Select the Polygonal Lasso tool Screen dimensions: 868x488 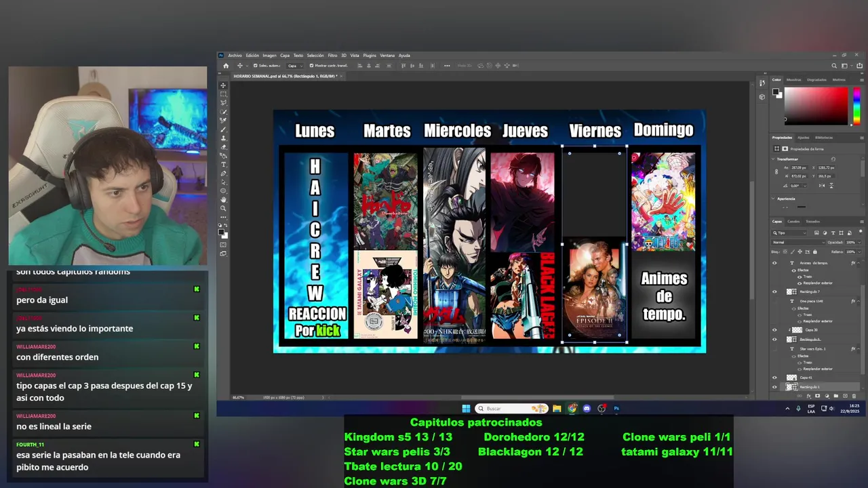223,102
